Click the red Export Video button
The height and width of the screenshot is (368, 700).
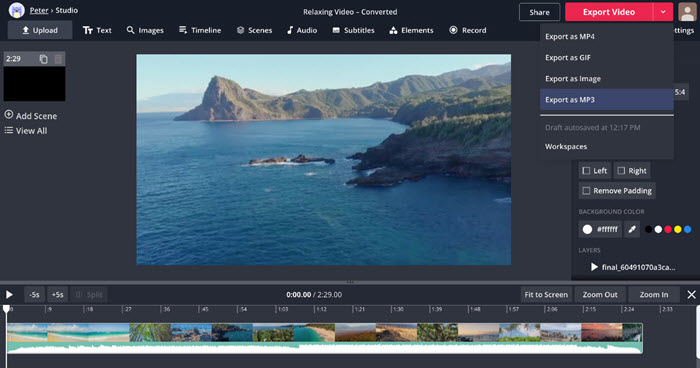pyautogui.click(x=609, y=12)
